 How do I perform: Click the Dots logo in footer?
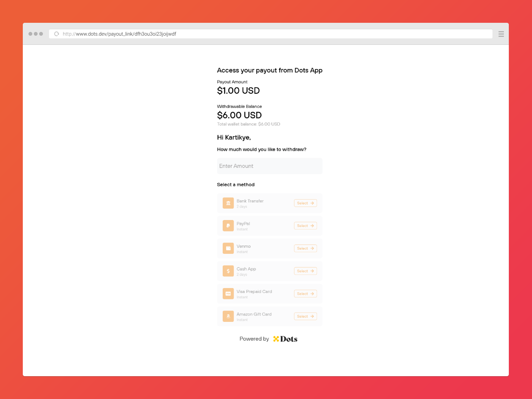point(285,339)
